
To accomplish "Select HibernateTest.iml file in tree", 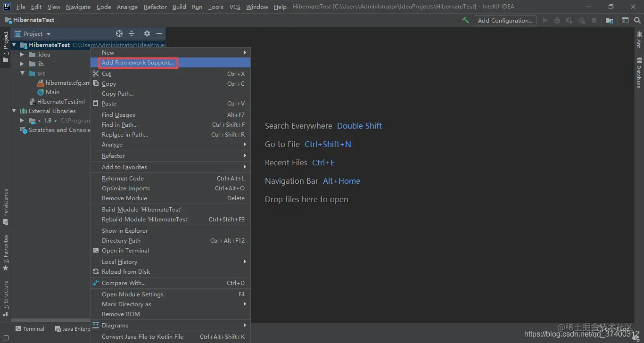I will (x=61, y=101).
